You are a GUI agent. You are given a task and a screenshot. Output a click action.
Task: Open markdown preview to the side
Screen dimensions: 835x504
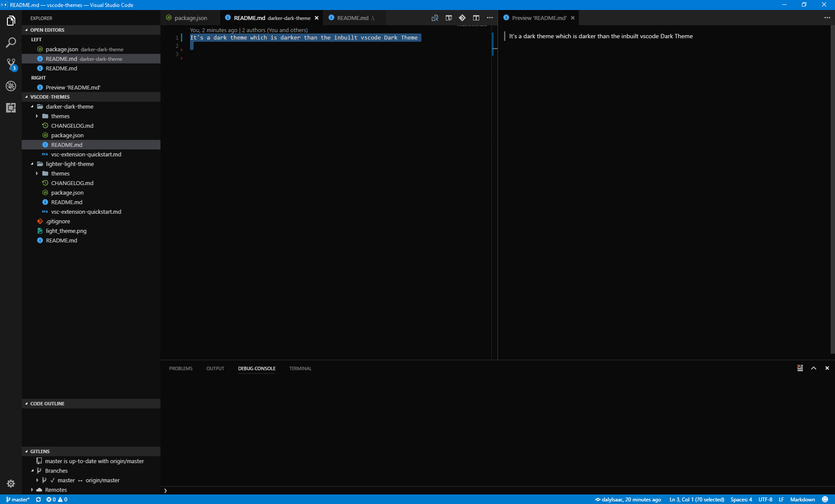(448, 18)
